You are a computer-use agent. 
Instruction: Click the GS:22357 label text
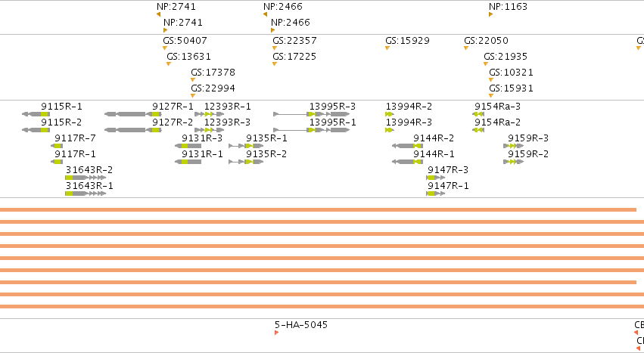click(x=294, y=41)
